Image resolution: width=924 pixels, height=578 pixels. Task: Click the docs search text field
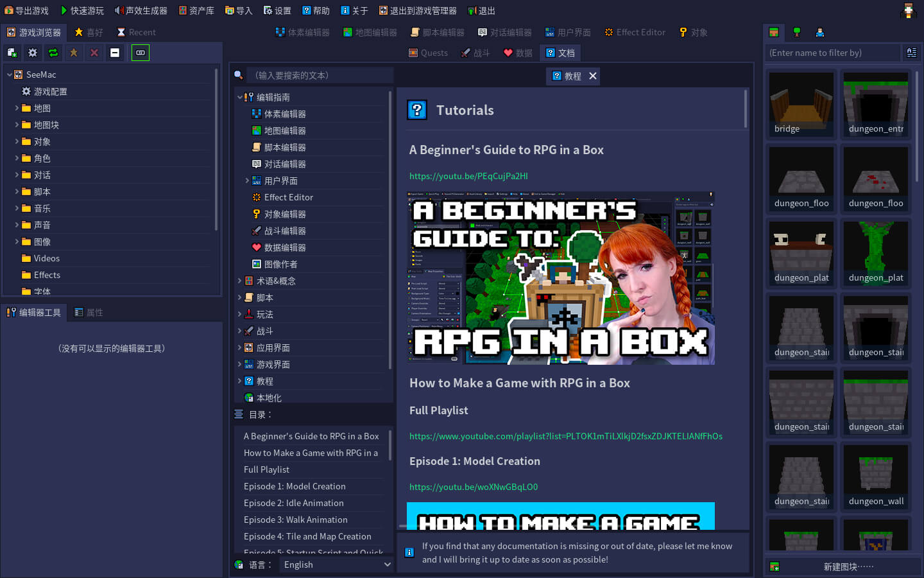pos(321,75)
